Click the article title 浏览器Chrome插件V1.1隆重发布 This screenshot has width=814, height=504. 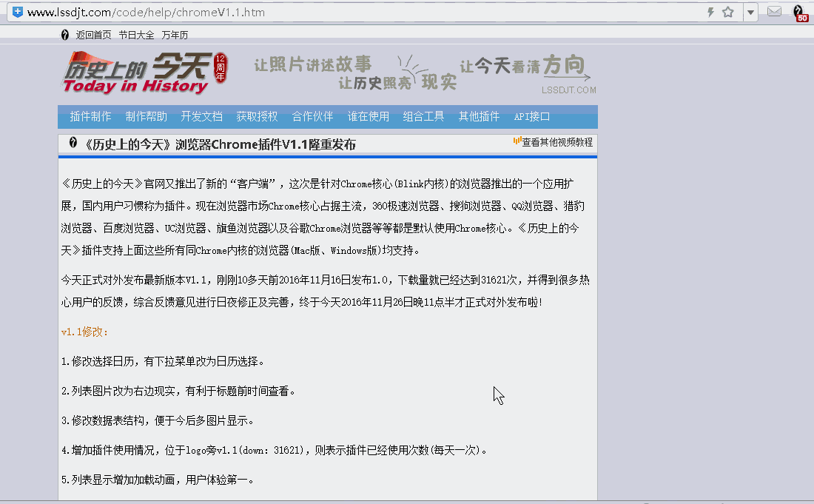point(220,144)
